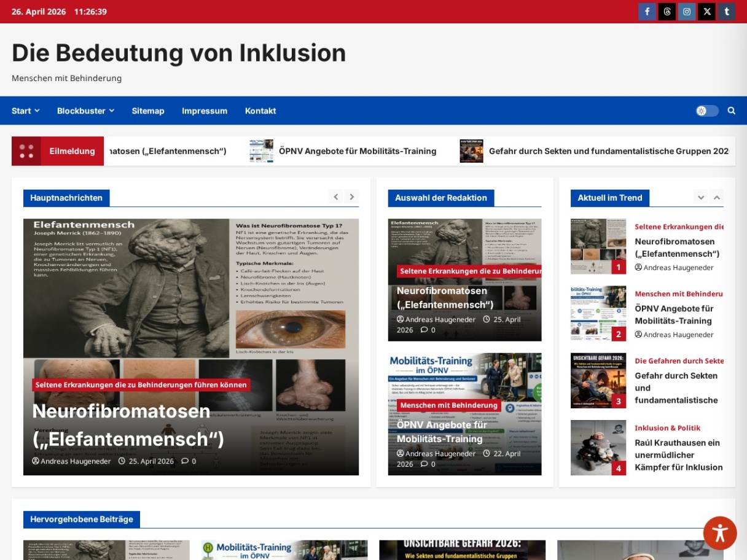
Task: Open the X (Twitter) social icon
Action: tap(706, 11)
